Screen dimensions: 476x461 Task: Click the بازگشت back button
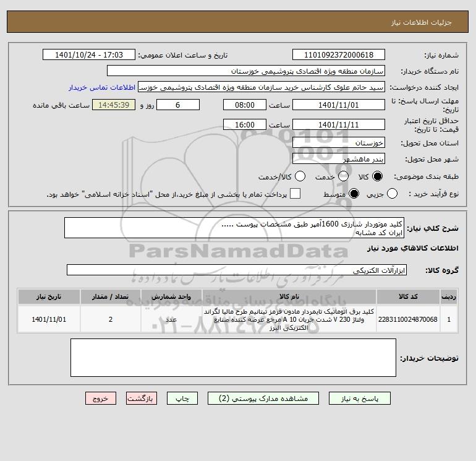coord(142,399)
